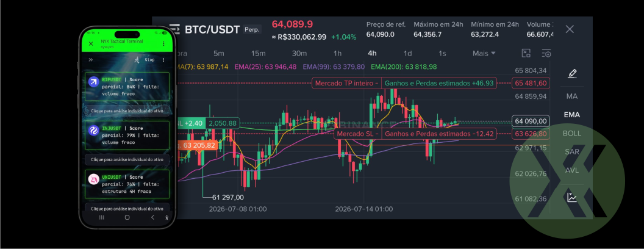This screenshot has width=644, height=249.
Task: Tap the phone back arrow button
Action: pos(152,217)
